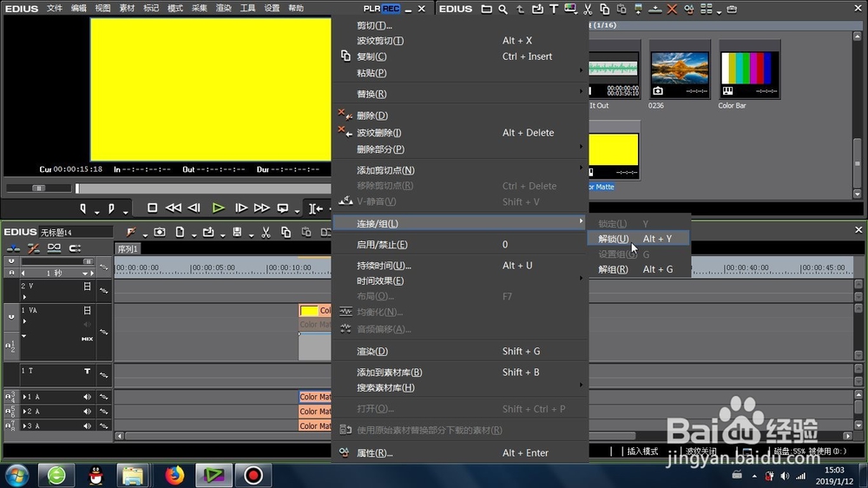Toggle the group/link mode icon
Screen dimensions: 868x488
tap(54, 248)
